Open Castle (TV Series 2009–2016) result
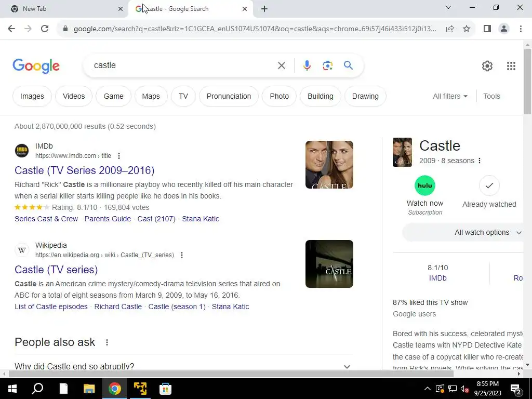Viewport: 532px width, 399px height. (85, 170)
